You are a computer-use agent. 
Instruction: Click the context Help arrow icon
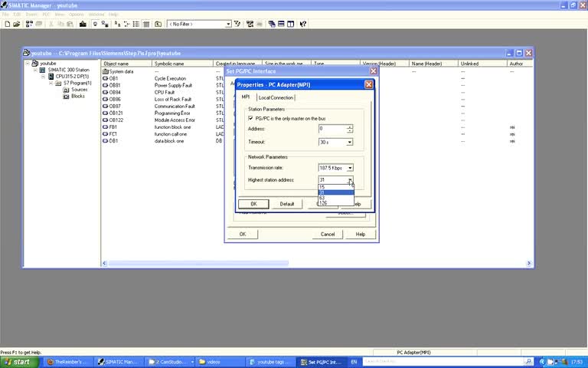pyautogui.click(x=303, y=24)
